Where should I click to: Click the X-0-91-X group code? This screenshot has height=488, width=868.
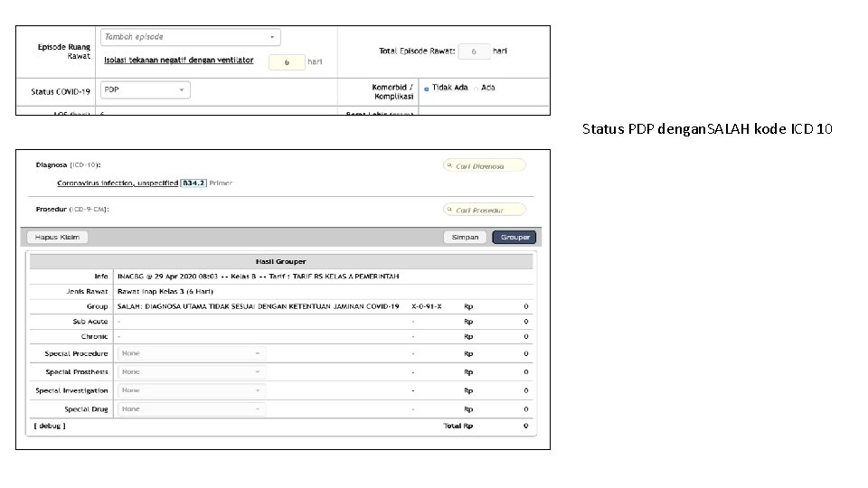pos(426,306)
